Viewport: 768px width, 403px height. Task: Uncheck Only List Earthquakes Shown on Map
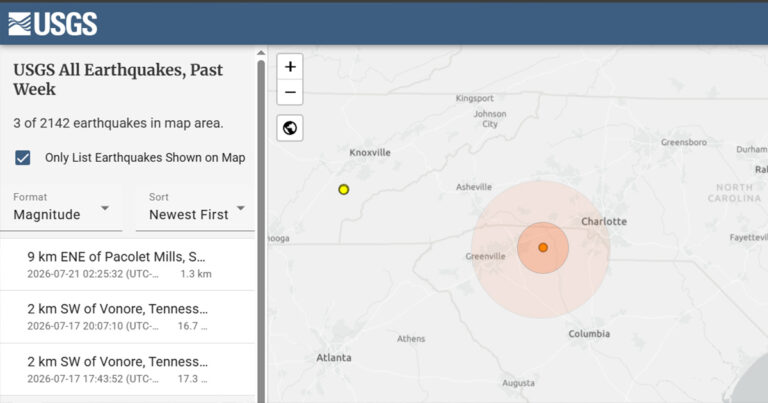(23, 158)
